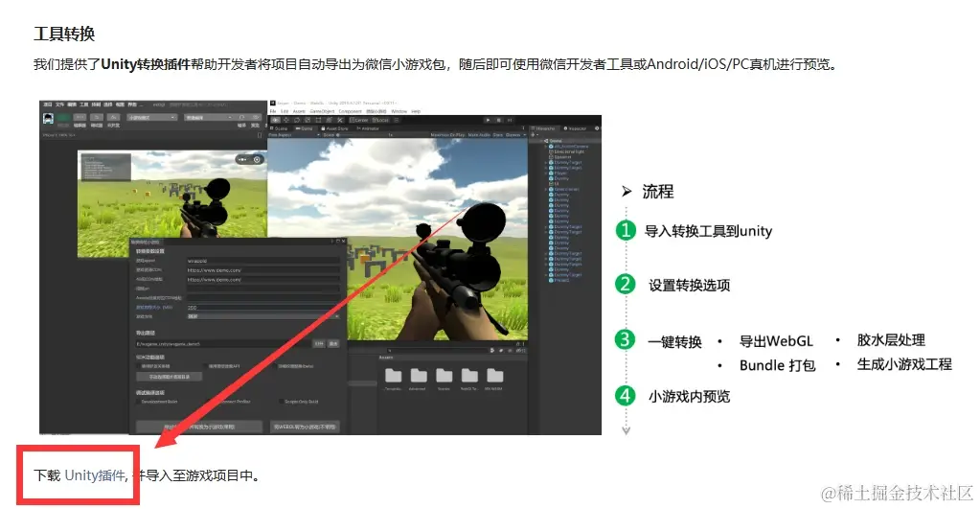
Task: Select Unity Scale tool
Action: click(x=308, y=120)
